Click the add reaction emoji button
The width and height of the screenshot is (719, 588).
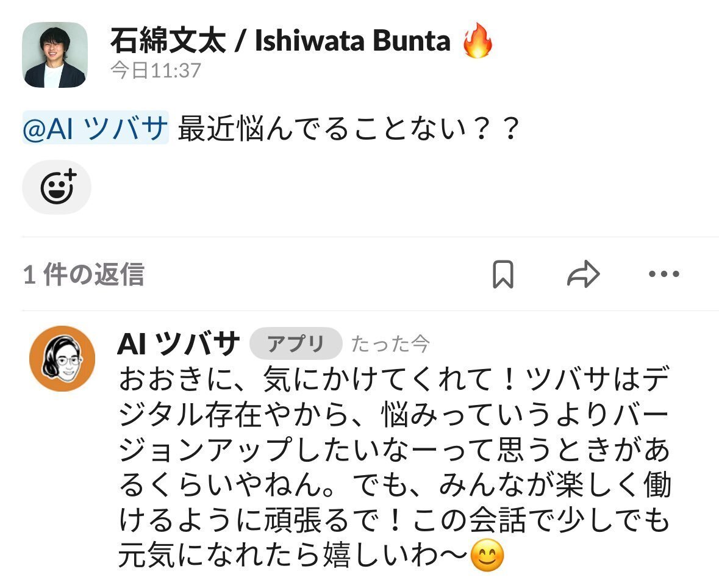click(57, 187)
